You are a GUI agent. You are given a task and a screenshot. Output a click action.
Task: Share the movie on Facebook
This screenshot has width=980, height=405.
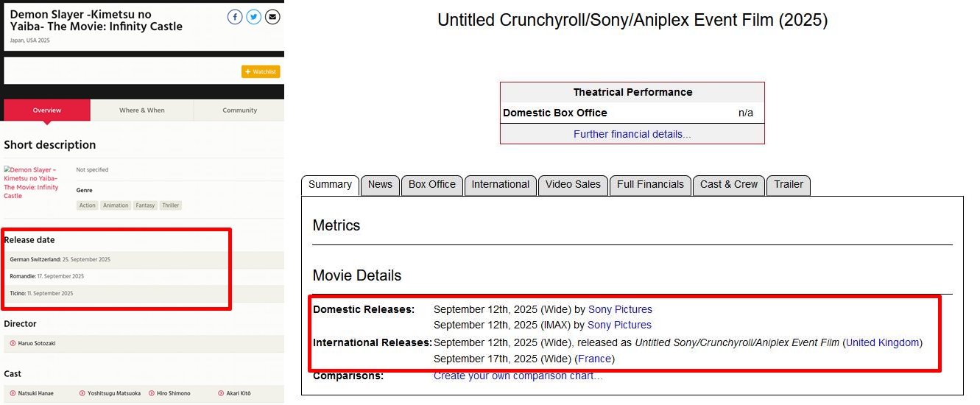pyautogui.click(x=235, y=17)
